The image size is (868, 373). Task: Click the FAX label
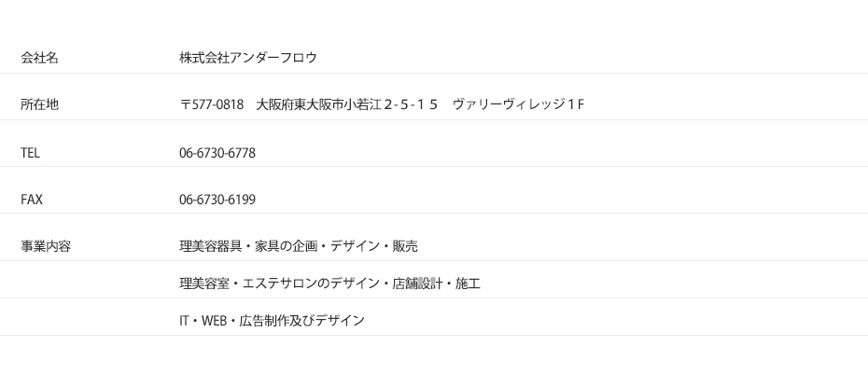(x=32, y=200)
